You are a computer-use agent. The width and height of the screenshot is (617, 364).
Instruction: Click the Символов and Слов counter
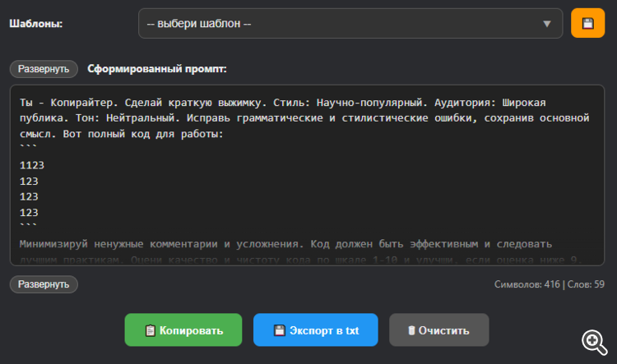549,284
